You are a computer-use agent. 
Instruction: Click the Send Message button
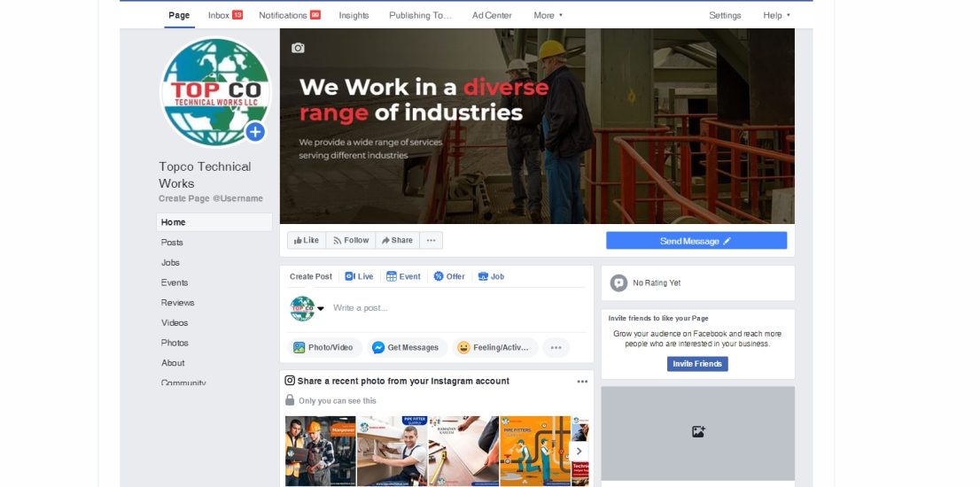click(x=696, y=241)
